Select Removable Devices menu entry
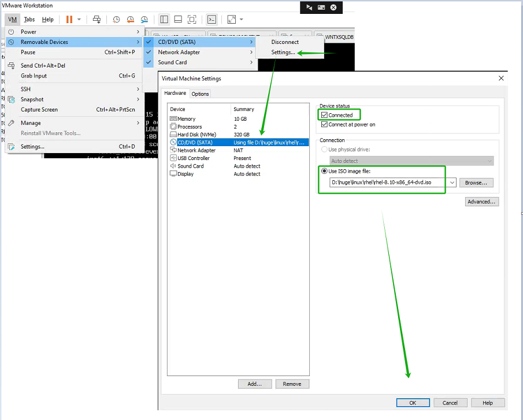523x420 pixels. click(74, 42)
